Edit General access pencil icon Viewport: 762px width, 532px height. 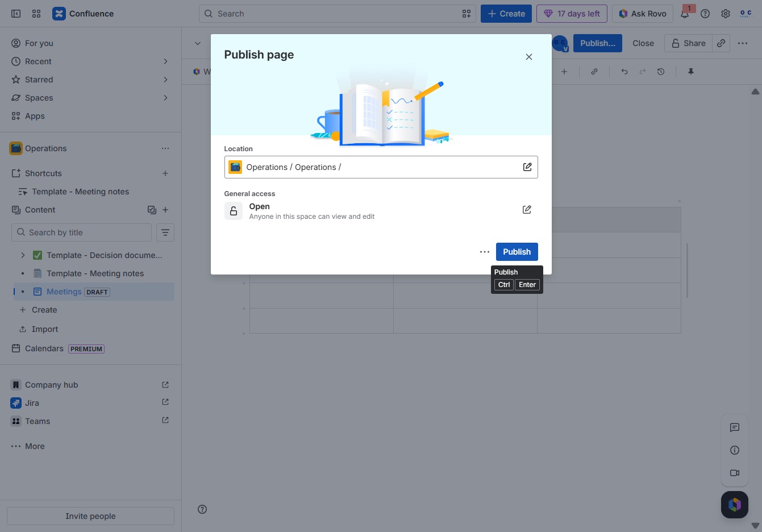[527, 210]
